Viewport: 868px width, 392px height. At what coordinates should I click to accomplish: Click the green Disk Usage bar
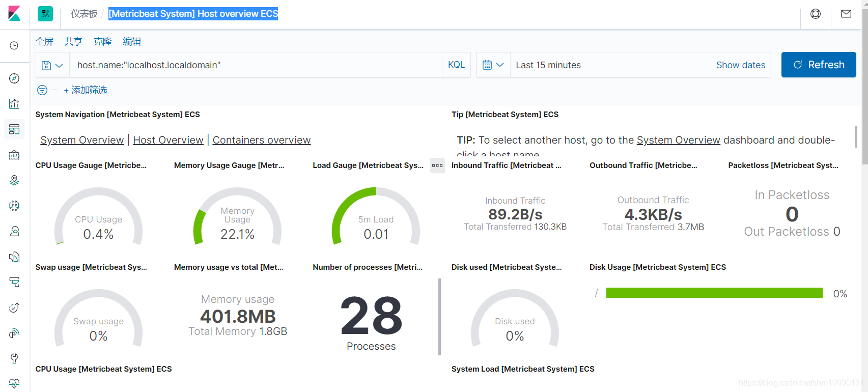point(714,293)
